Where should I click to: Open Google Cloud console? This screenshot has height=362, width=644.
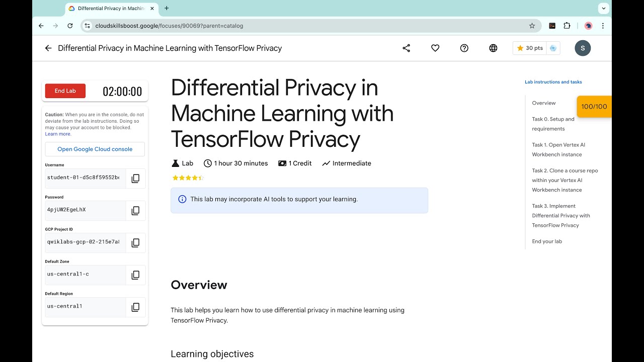pyautogui.click(x=95, y=149)
